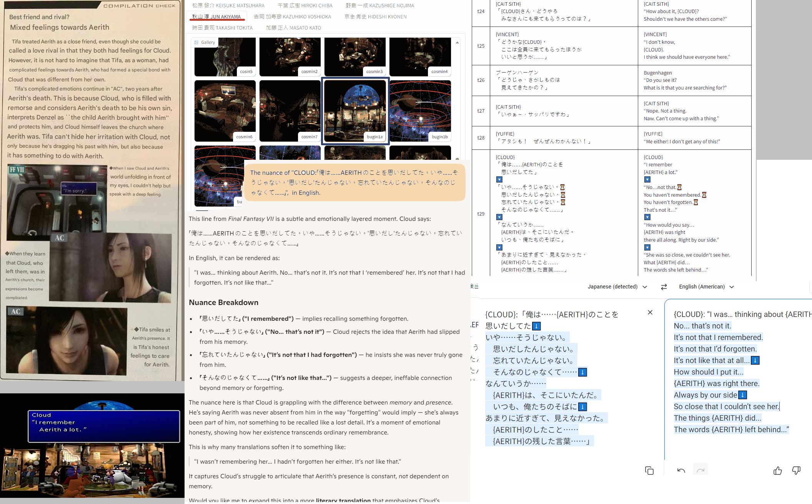Click the gallery scrollbar up arrow

(x=457, y=42)
